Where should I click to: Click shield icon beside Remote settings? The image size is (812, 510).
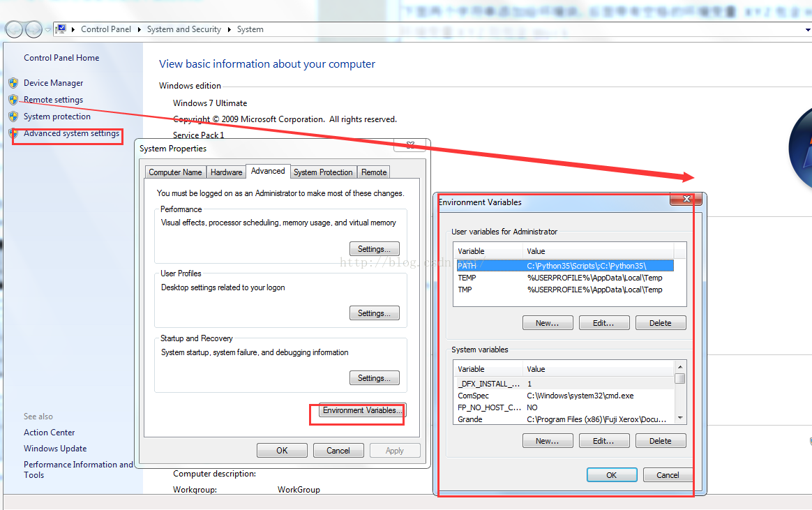click(13, 99)
